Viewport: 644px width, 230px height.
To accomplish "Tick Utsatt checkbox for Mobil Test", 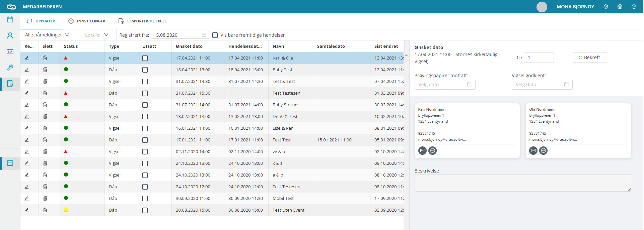I will (145, 199).
